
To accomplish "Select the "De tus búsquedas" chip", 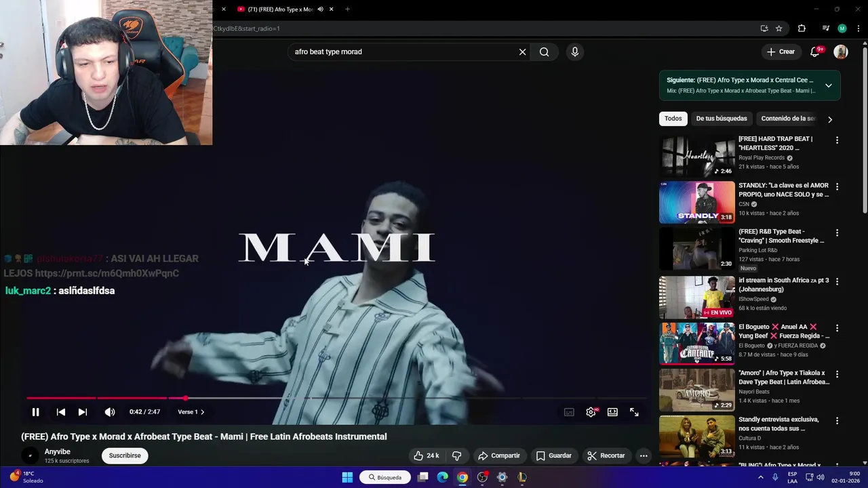I will pos(722,119).
